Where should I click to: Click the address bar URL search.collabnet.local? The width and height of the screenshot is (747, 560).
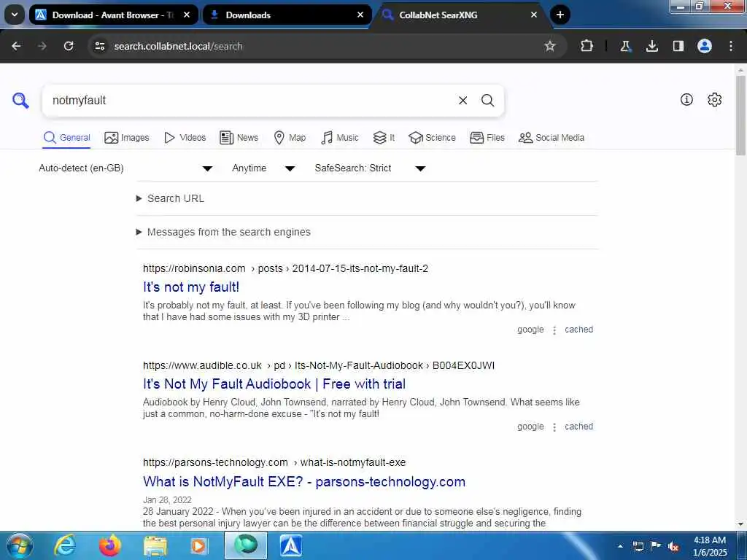(178, 46)
